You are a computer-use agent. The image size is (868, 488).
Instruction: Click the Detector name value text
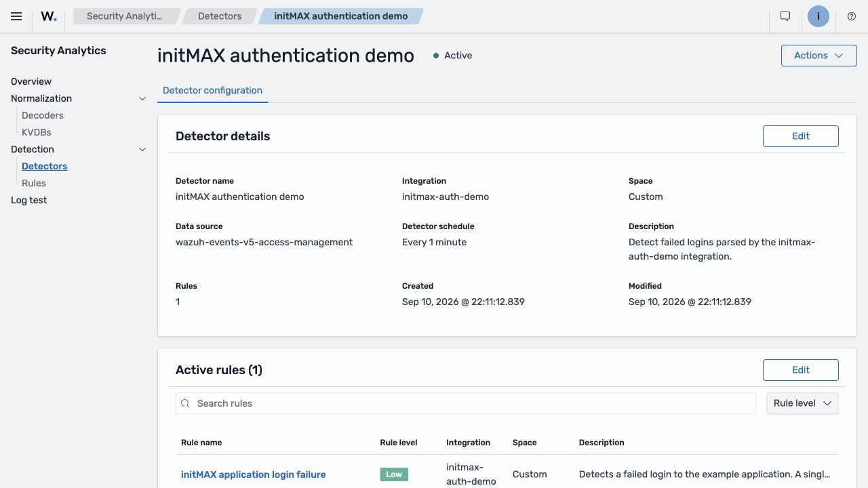[239, 197]
